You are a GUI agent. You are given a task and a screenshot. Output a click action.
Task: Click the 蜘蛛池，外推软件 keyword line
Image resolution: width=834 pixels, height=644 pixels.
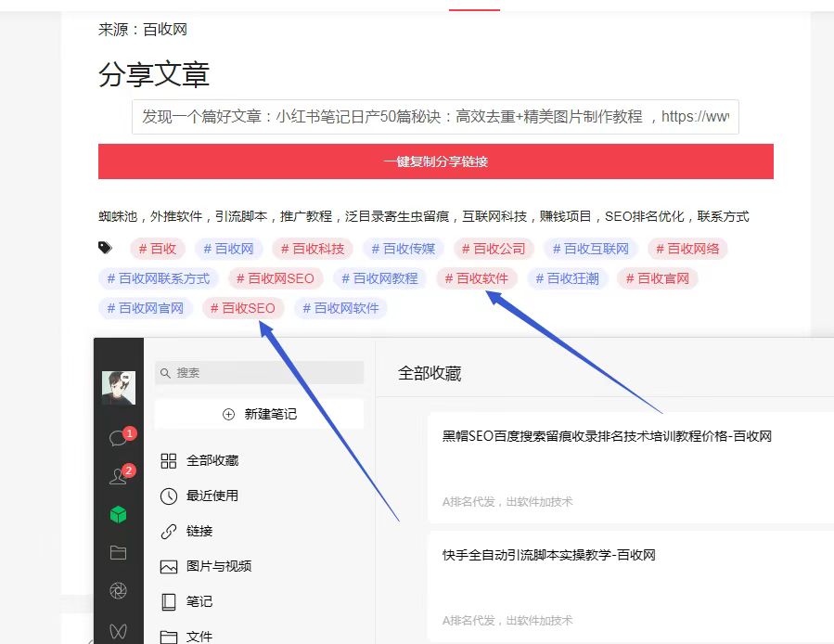(423, 216)
